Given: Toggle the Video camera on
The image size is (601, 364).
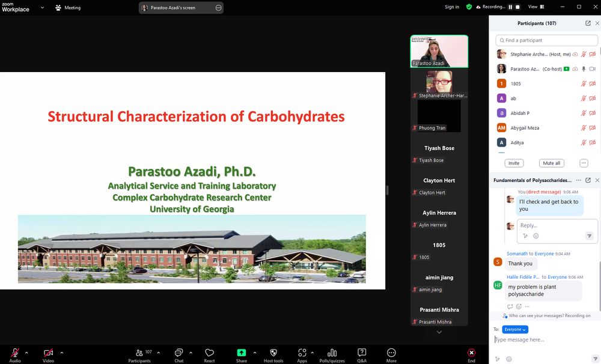Looking at the screenshot, I should click(x=48, y=353).
